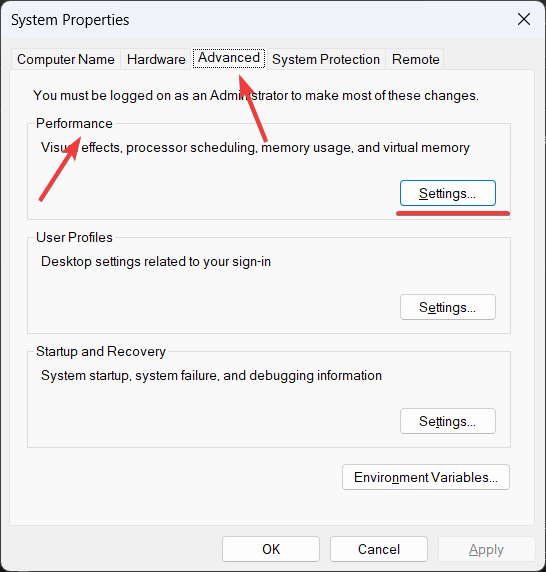Close the System Properties window
Viewport: 546px width, 572px height.
click(x=524, y=19)
